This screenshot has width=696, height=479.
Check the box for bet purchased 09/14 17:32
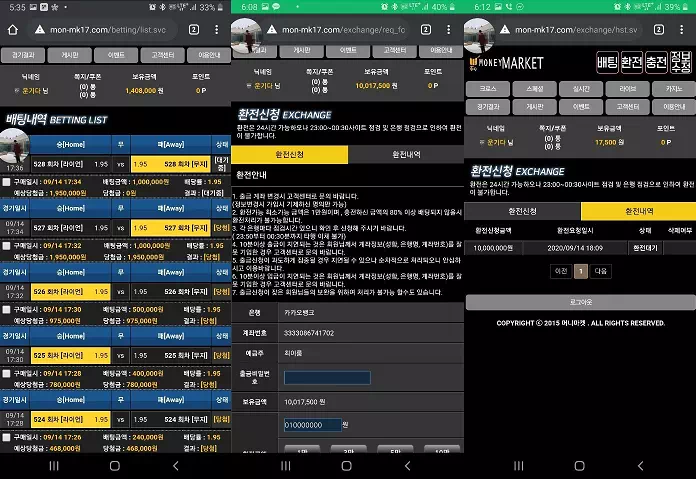click(6, 245)
